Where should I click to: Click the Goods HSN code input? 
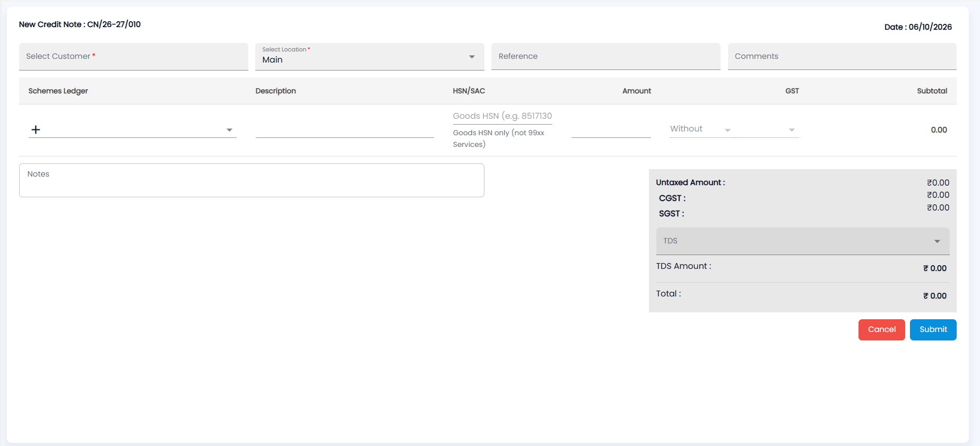pyautogui.click(x=502, y=116)
